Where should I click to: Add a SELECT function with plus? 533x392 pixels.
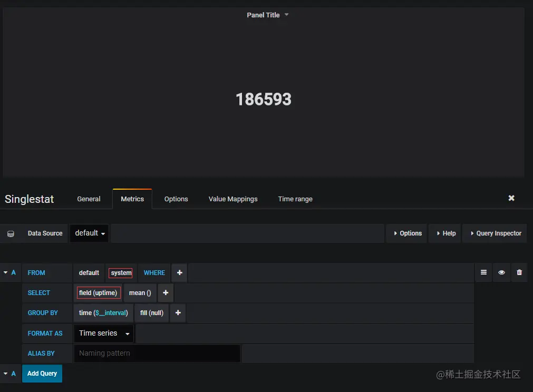point(166,293)
